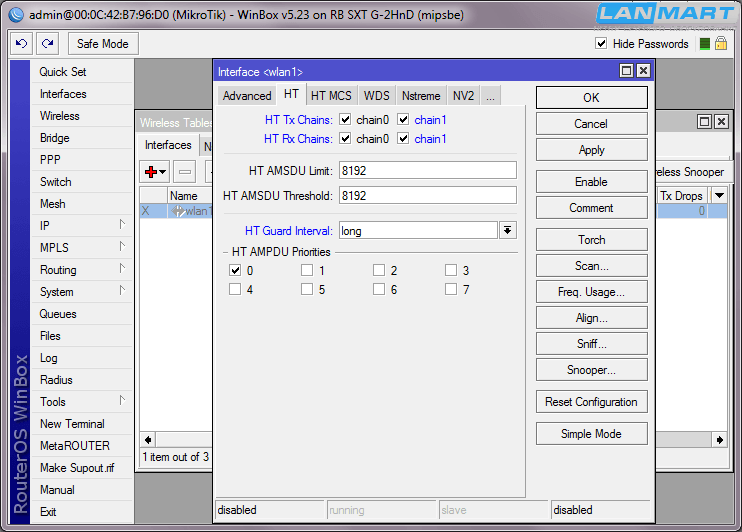The width and height of the screenshot is (742, 532).
Task: Open Interfaces tab in Wireless Tables
Action: pyautogui.click(x=168, y=145)
